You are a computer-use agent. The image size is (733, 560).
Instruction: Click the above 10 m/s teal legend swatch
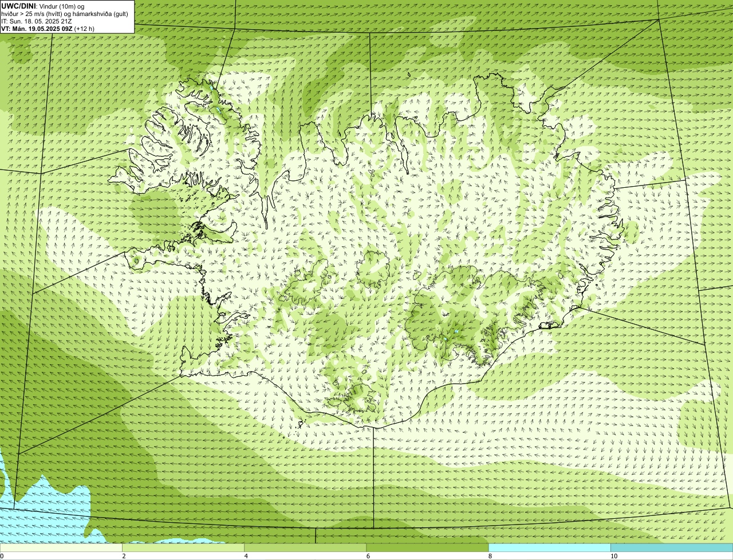[672, 547]
